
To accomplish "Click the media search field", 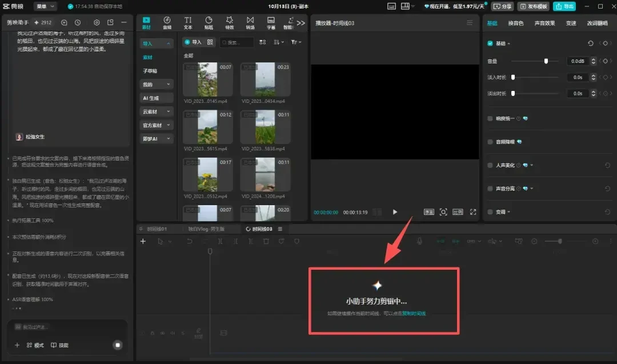I will tap(237, 42).
